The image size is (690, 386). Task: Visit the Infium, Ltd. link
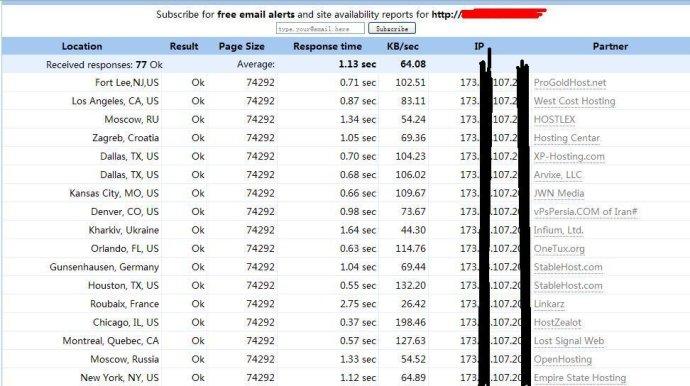tap(559, 230)
